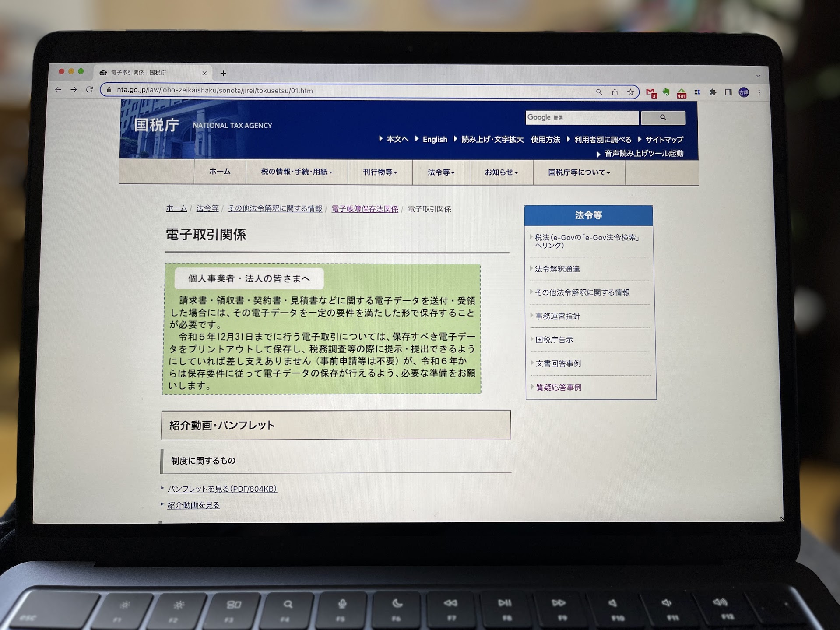Click the 紹介動画を見る link
Image resolution: width=840 pixels, height=630 pixels.
point(193,505)
